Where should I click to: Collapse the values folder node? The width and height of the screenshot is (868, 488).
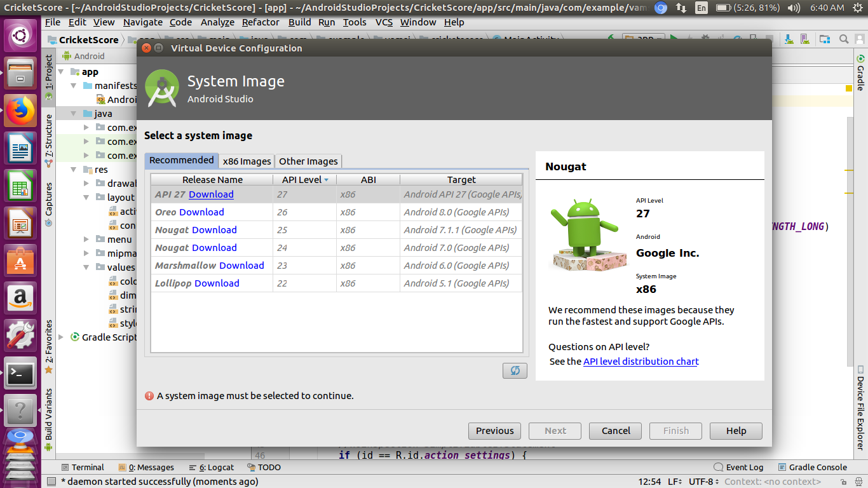point(86,268)
